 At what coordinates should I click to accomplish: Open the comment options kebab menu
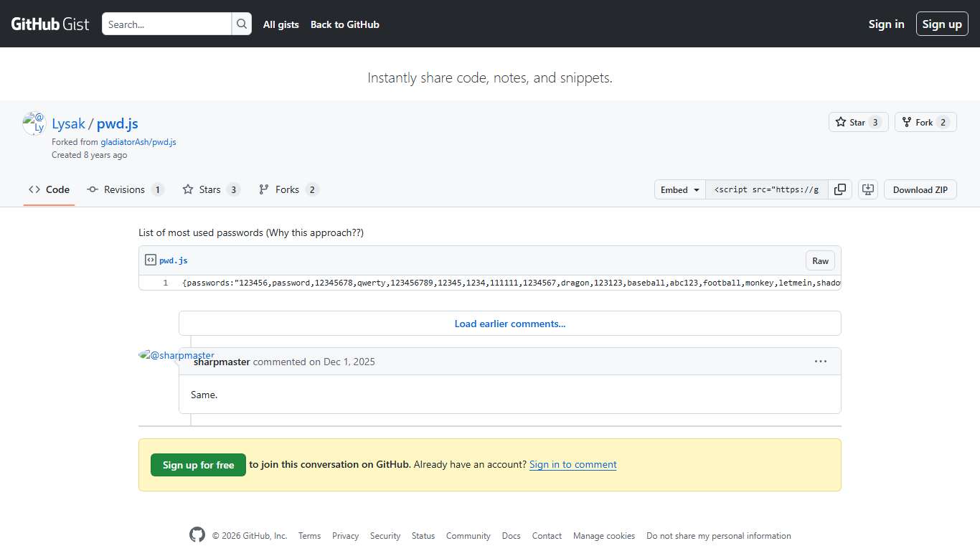821,362
